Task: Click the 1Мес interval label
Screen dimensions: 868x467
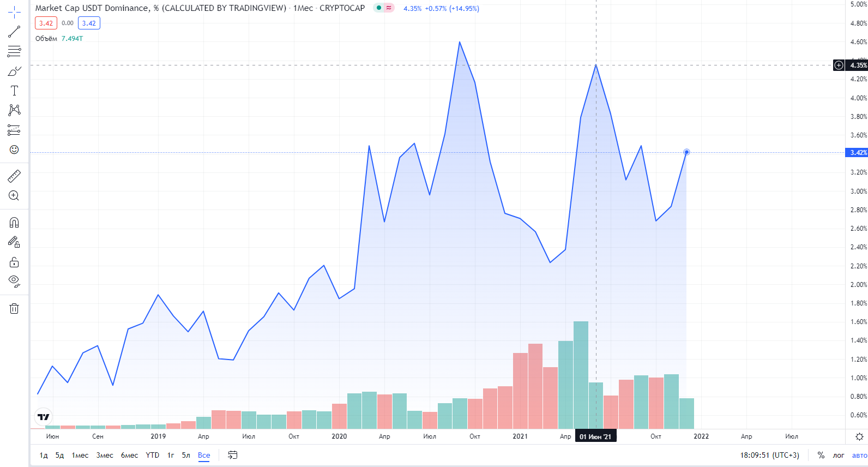Action: [303, 8]
